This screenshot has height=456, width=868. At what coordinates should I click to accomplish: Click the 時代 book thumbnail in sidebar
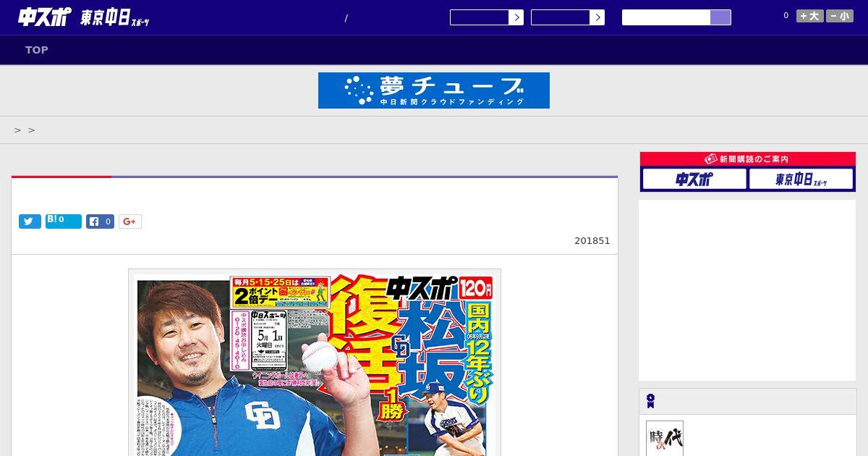pyautogui.click(x=665, y=439)
